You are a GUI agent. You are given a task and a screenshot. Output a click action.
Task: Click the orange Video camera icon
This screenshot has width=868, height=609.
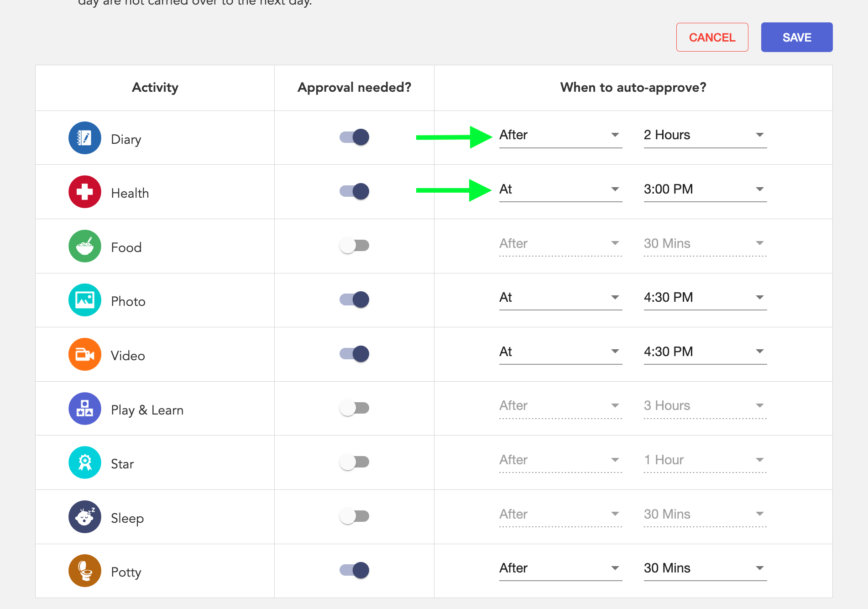click(x=85, y=354)
